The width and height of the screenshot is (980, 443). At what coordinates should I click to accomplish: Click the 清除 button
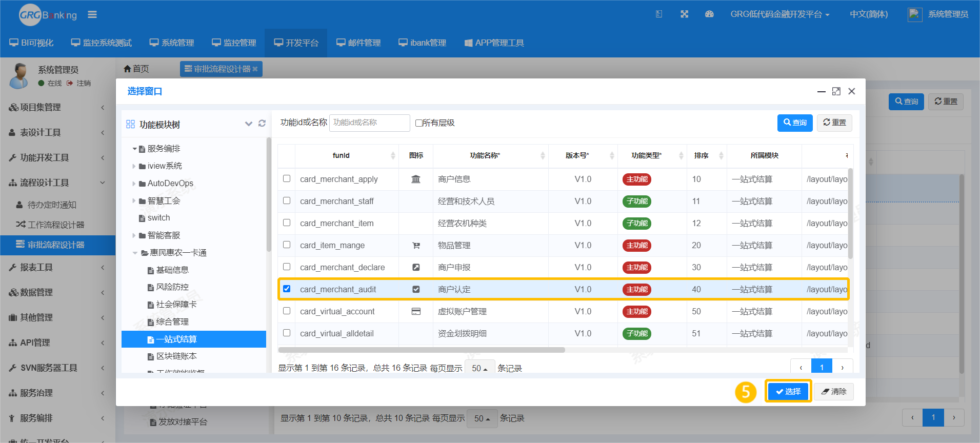[x=834, y=391]
